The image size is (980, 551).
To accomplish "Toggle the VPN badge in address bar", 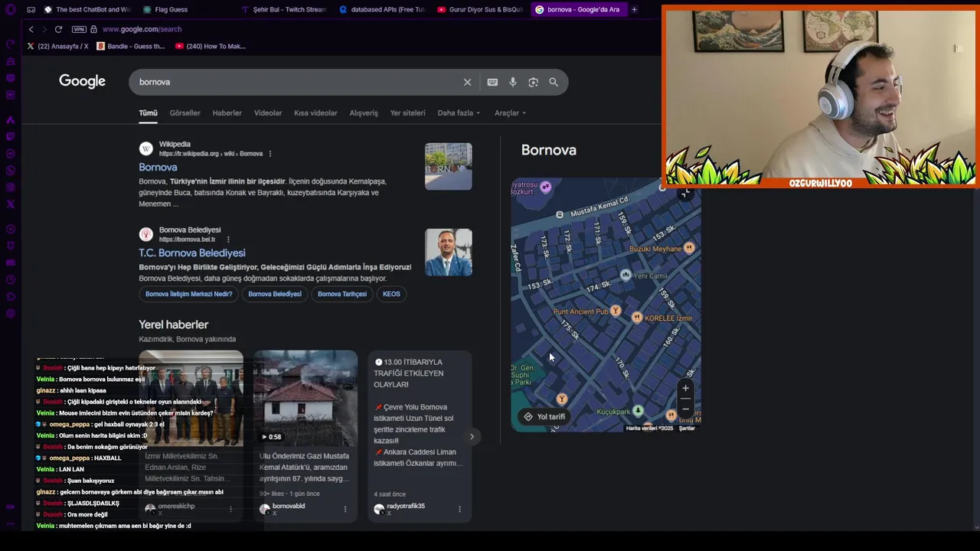I will click(x=79, y=29).
